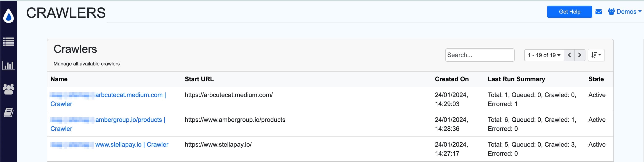Viewport: 644px width, 162px height.
Task: Click the Last Run Summary column header
Action: pos(516,79)
